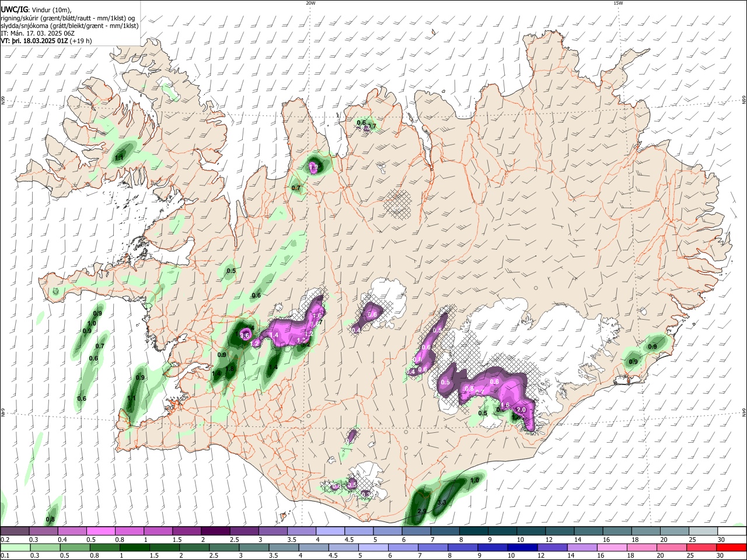Pick upper legend swatch between 3 and 3.5
747x560 pixels.
point(273,531)
